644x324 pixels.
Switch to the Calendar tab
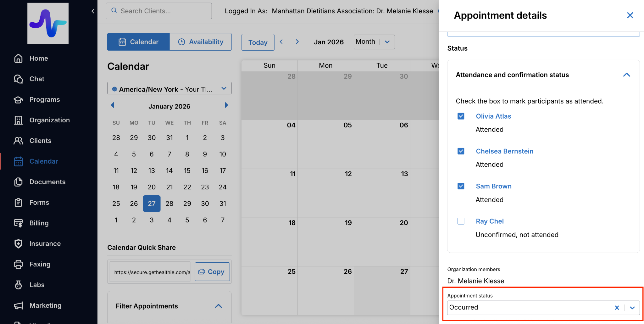click(x=138, y=42)
